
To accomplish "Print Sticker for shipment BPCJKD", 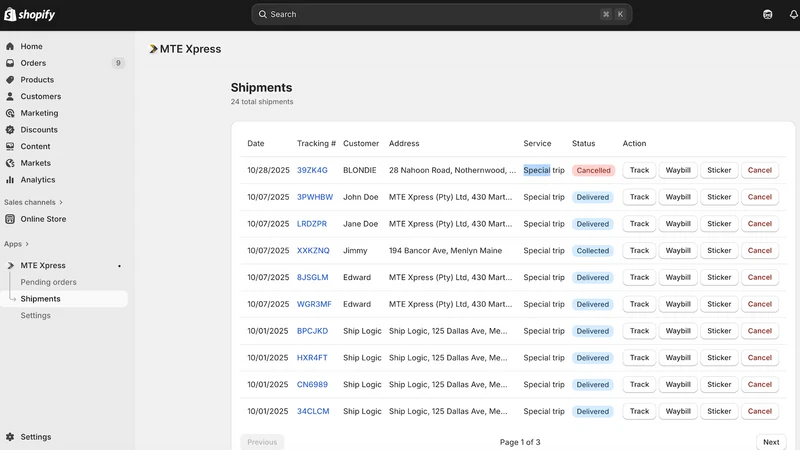I will click(719, 331).
